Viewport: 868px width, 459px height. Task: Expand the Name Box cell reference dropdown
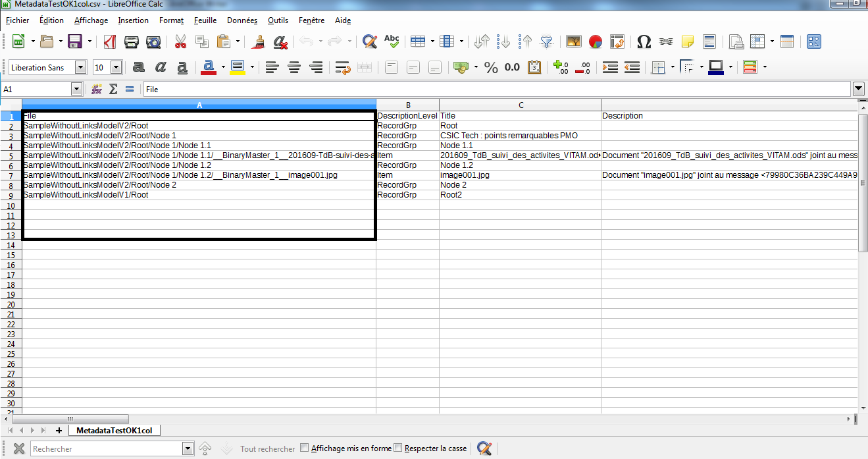click(76, 89)
